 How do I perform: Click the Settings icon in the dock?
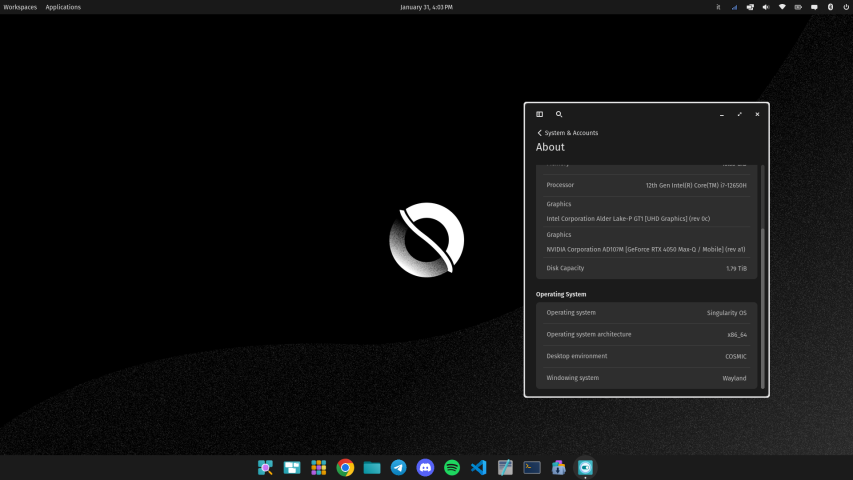tap(585, 467)
